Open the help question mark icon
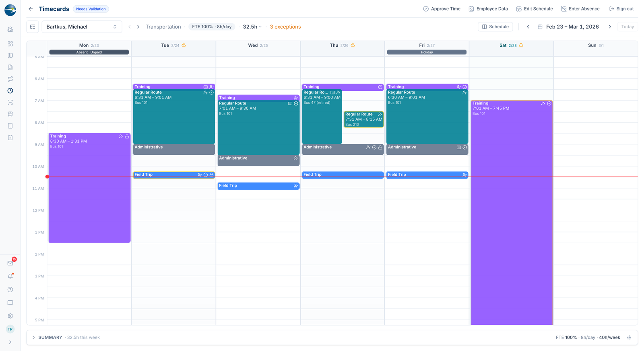This screenshot has width=644, height=351. pyautogui.click(x=10, y=289)
